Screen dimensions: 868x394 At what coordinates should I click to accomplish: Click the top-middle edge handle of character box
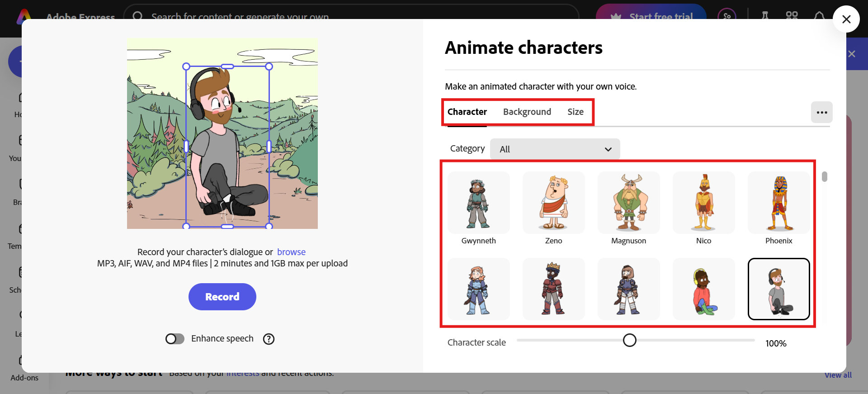(227, 66)
